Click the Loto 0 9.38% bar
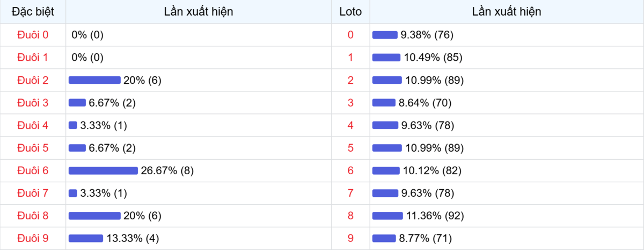 tap(385, 35)
